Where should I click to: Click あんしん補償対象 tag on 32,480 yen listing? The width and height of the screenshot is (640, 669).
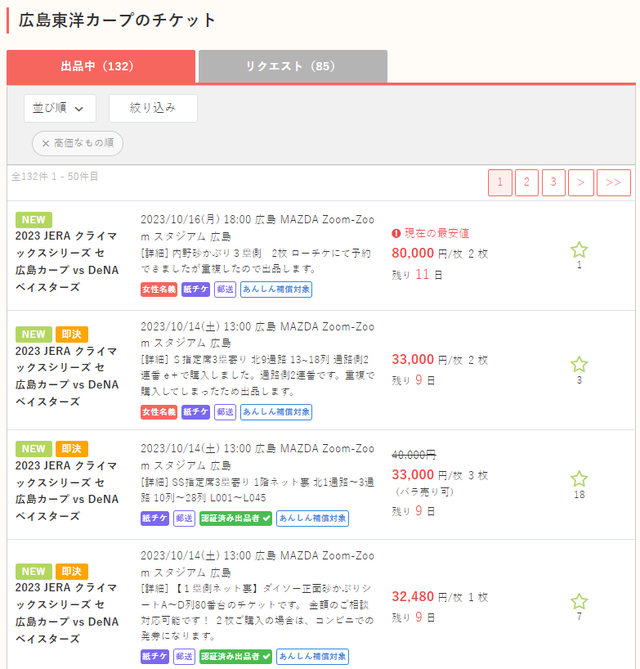point(312,657)
